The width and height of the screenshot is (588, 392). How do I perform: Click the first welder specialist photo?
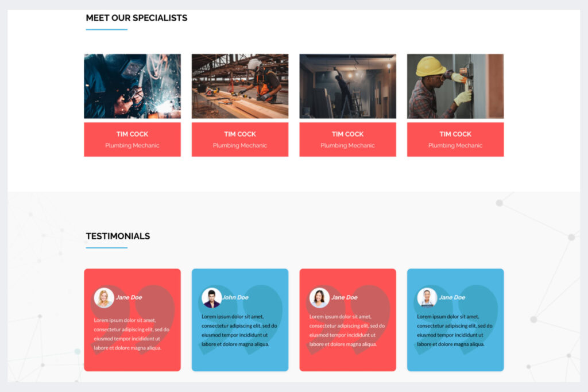[132, 85]
